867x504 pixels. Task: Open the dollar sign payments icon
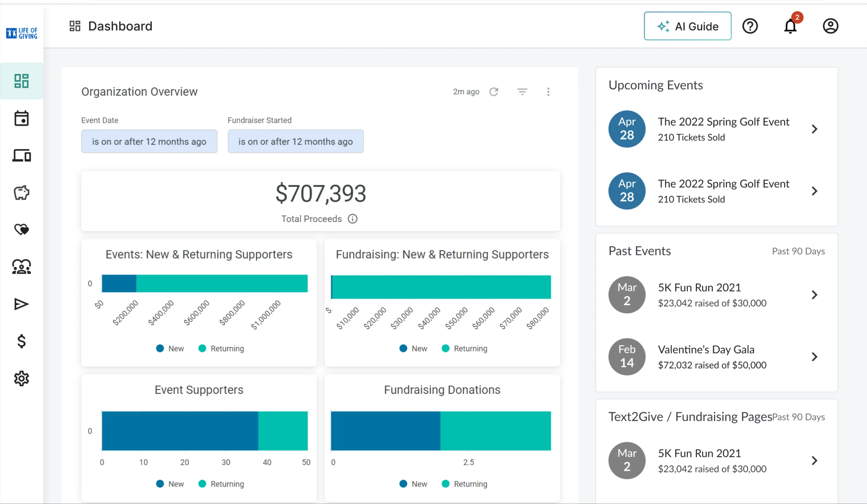point(21,342)
